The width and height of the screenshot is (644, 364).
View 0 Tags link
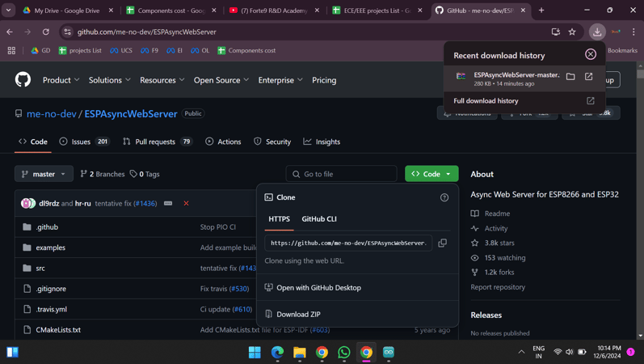pos(145,175)
